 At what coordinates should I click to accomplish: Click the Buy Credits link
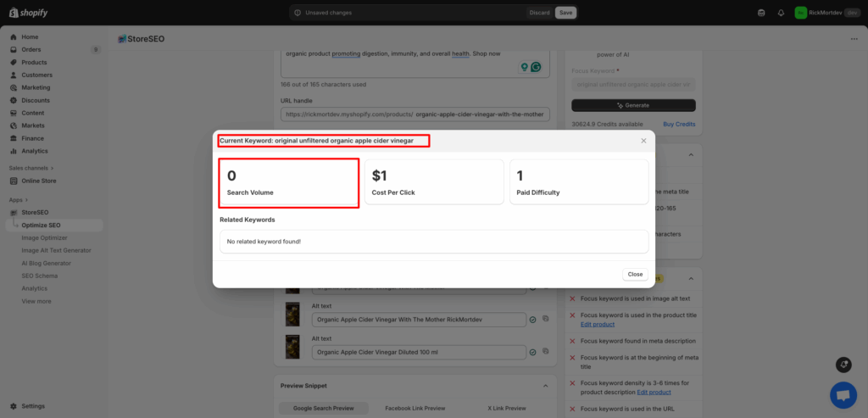[679, 124]
